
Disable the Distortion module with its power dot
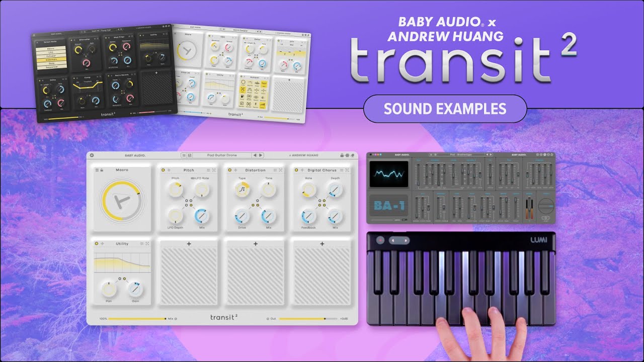[229, 170]
